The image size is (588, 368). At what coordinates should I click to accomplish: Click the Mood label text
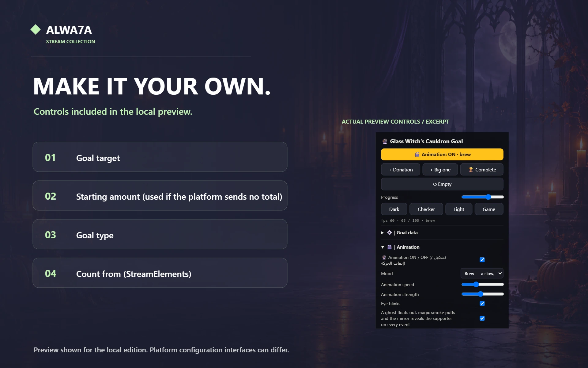coord(387,274)
